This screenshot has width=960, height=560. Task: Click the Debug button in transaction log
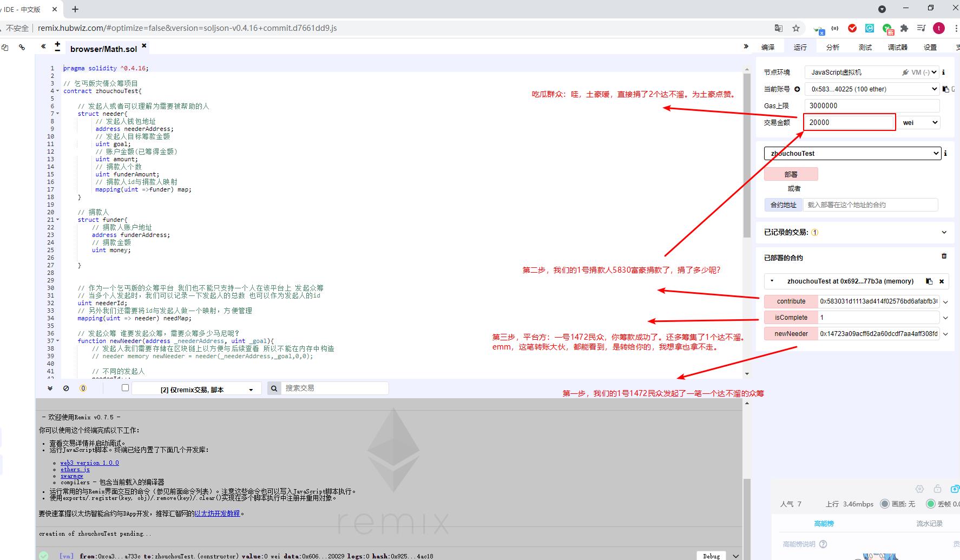[x=711, y=556]
